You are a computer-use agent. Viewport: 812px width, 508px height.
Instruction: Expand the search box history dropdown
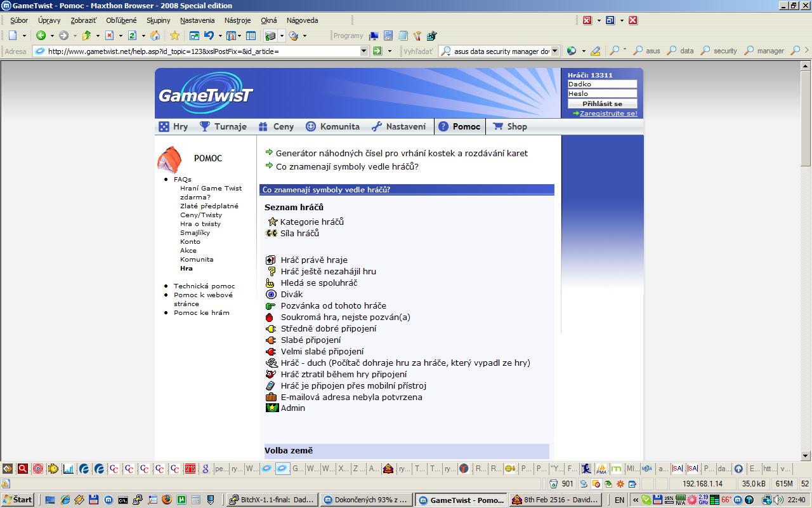tap(555, 51)
